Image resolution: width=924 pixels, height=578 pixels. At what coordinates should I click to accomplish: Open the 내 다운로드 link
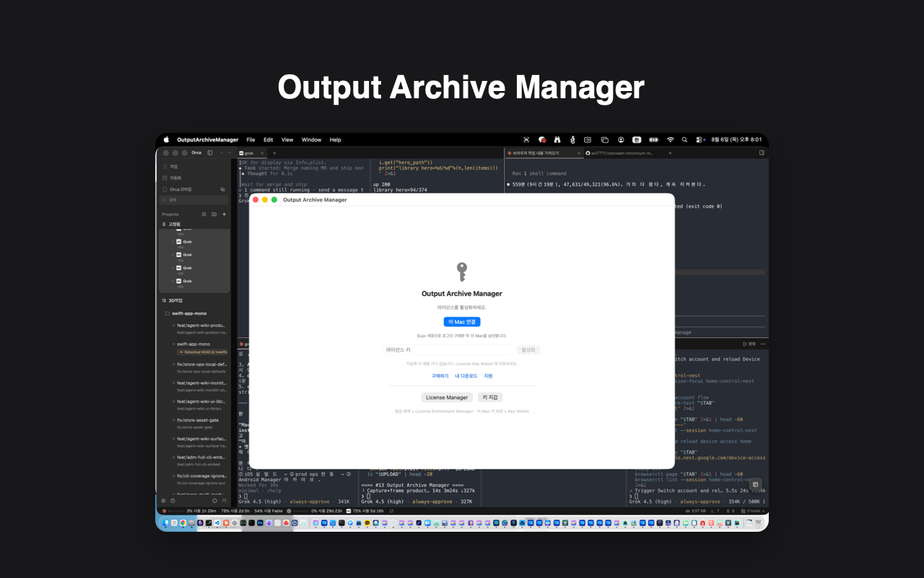click(466, 376)
